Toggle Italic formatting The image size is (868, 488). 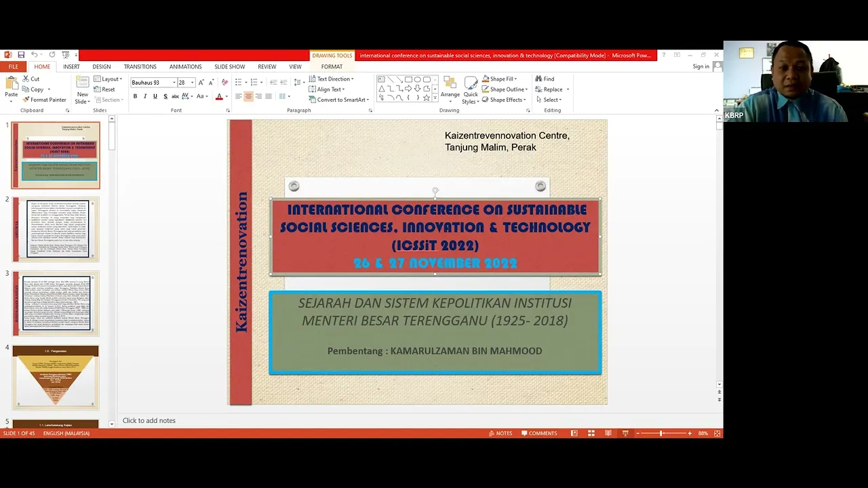[144, 97]
